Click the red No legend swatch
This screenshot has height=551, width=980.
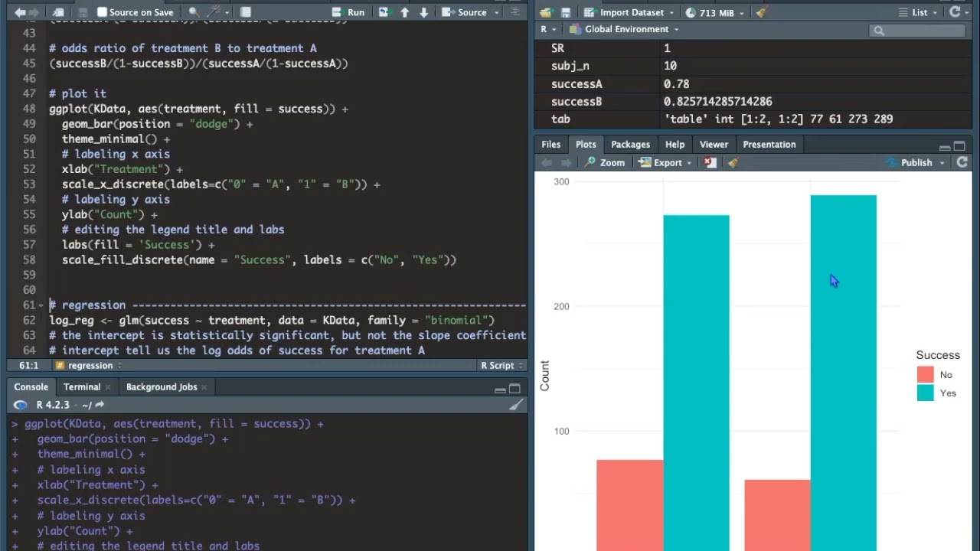[x=925, y=374]
